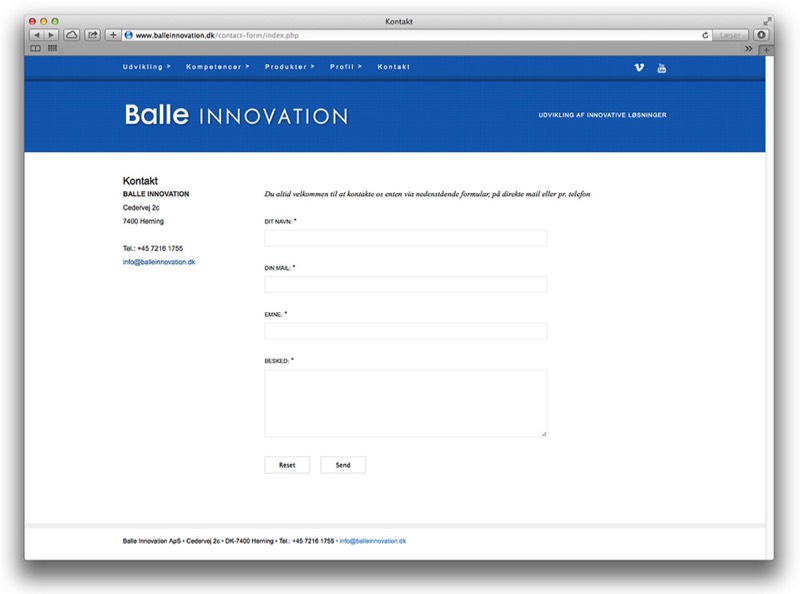Open the iCloud tabs cloud icon

pos(72,35)
